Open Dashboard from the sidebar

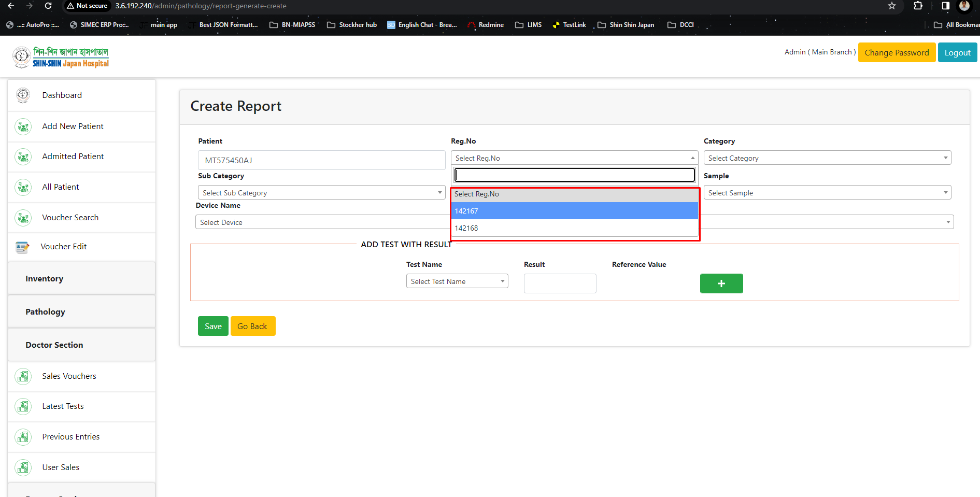coord(62,95)
